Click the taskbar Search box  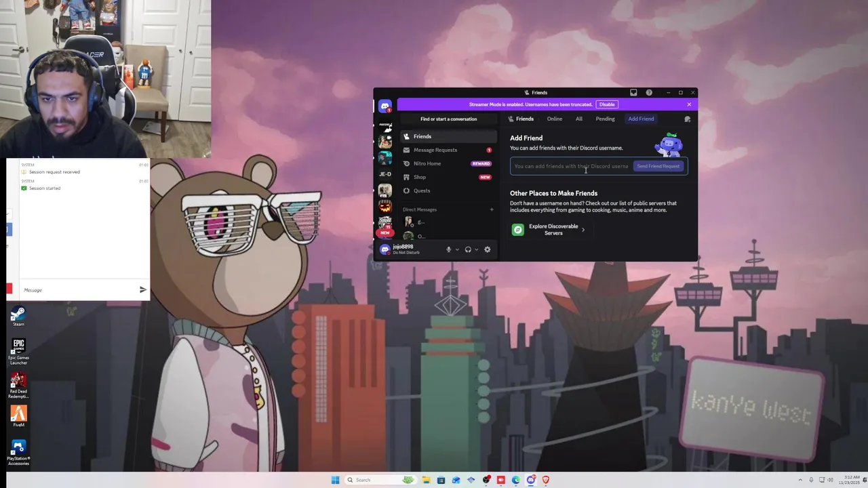pyautogui.click(x=380, y=480)
